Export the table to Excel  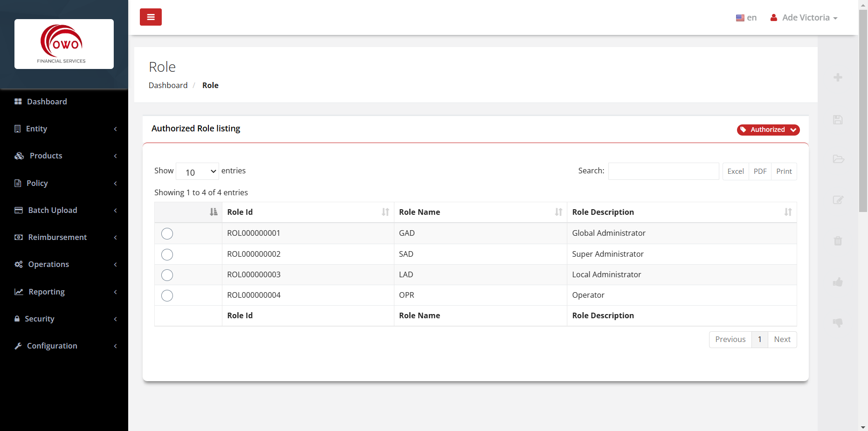click(736, 171)
